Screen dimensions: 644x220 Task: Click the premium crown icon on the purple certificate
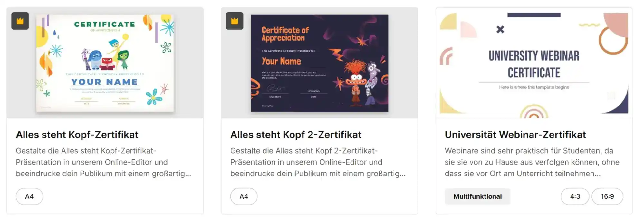pyautogui.click(x=235, y=21)
